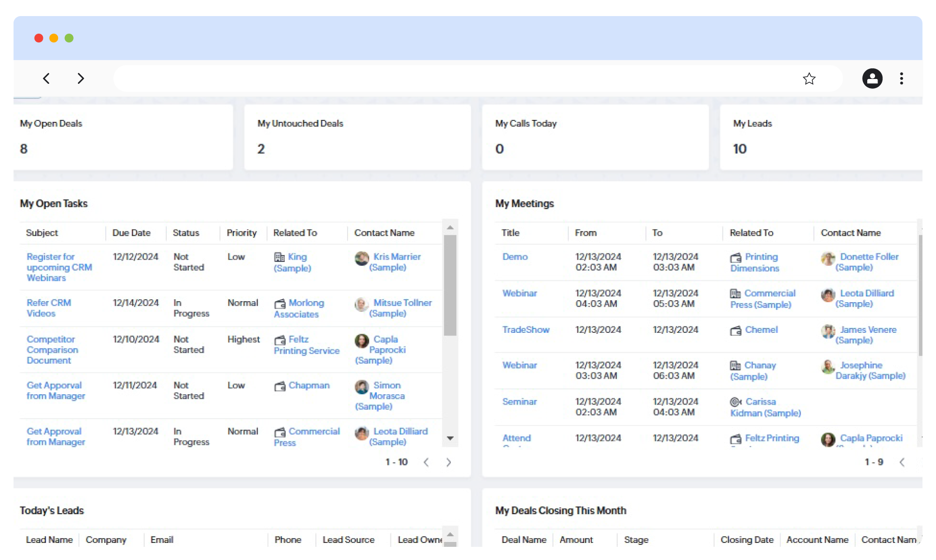Click the company icon beside Printing Dimensions
This screenshot has height=560, width=936.
pos(735,258)
